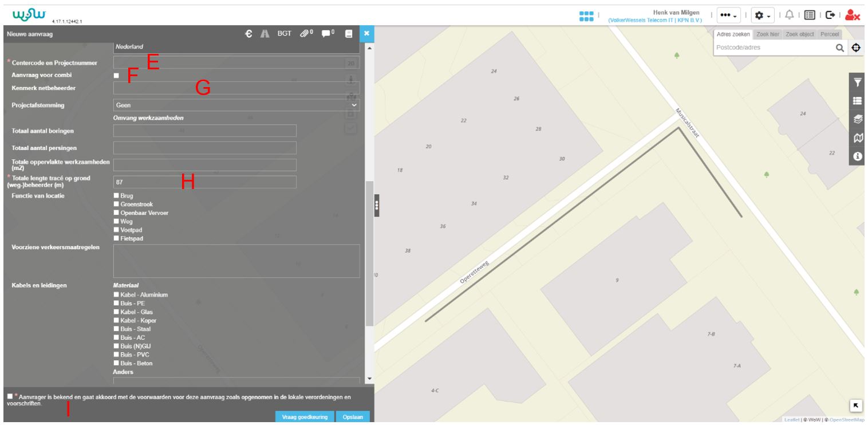Click the Vraag goedkeuring button
Image resolution: width=868 pixels, height=425 pixels.
tap(304, 417)
